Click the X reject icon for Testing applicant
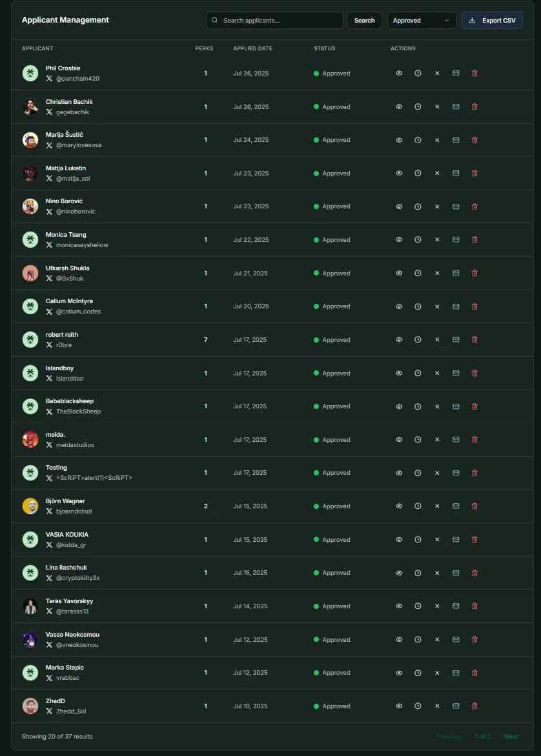The width and height of the screenshot is (541, 756). [x=437, y=473]
